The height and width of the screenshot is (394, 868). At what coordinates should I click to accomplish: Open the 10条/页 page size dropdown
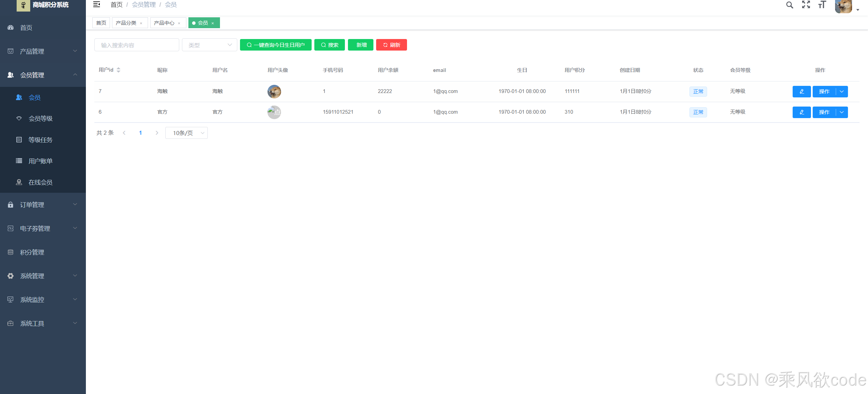(186, 133)
